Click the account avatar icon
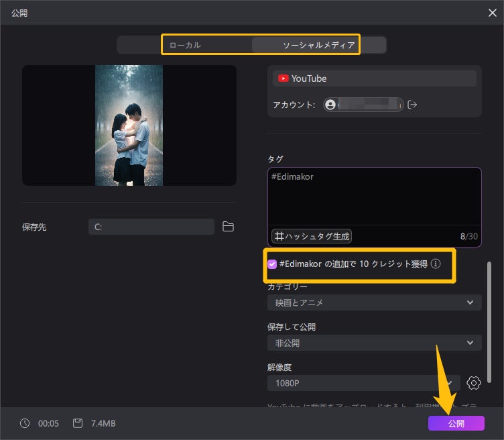This screenshot has height=440, width=504. (x=330, y=105)
